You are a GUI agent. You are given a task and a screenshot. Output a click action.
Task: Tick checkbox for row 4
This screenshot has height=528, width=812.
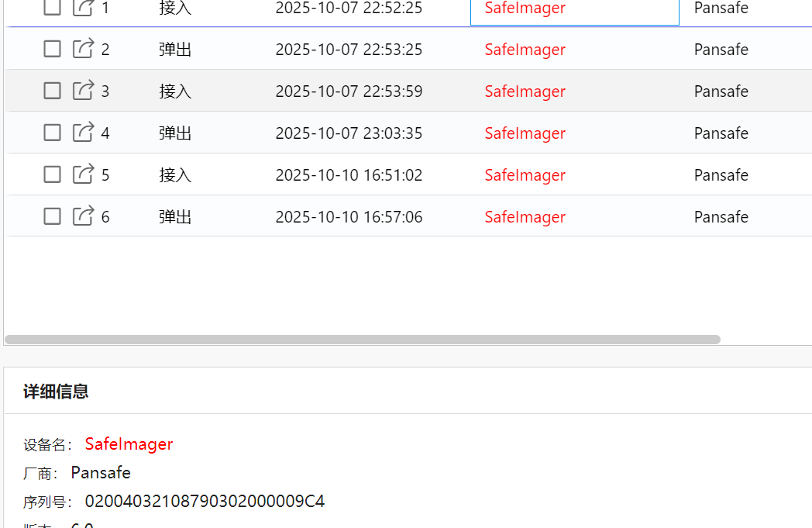(53, 133)
